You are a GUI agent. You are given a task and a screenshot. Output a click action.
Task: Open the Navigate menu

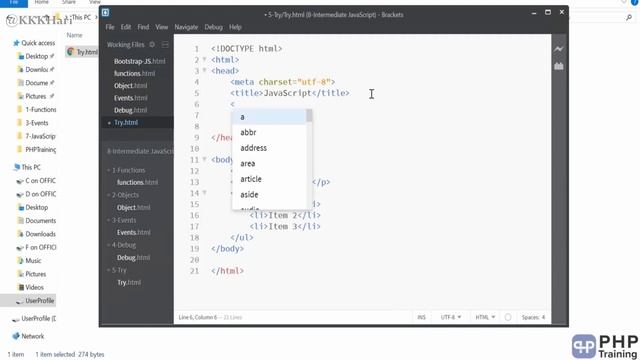[x=186, y=27]
